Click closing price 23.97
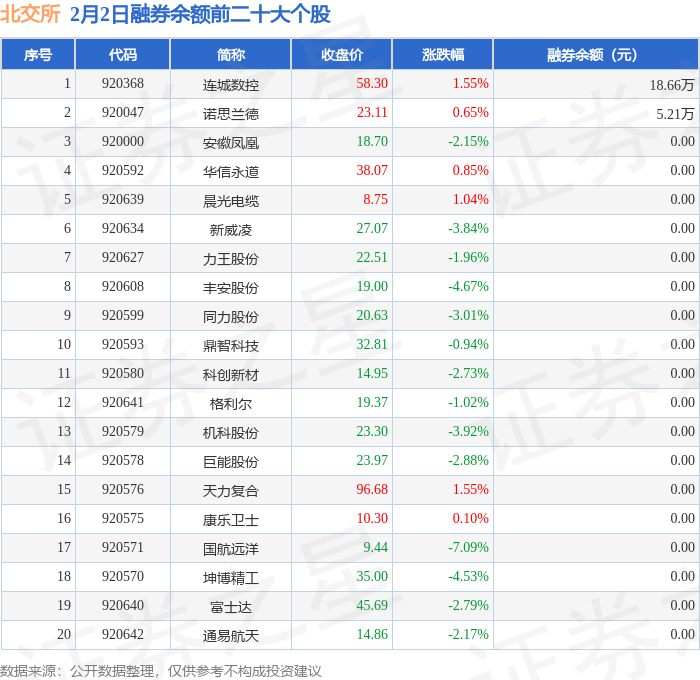The image size is (700, 680). [x=372, y=461]
